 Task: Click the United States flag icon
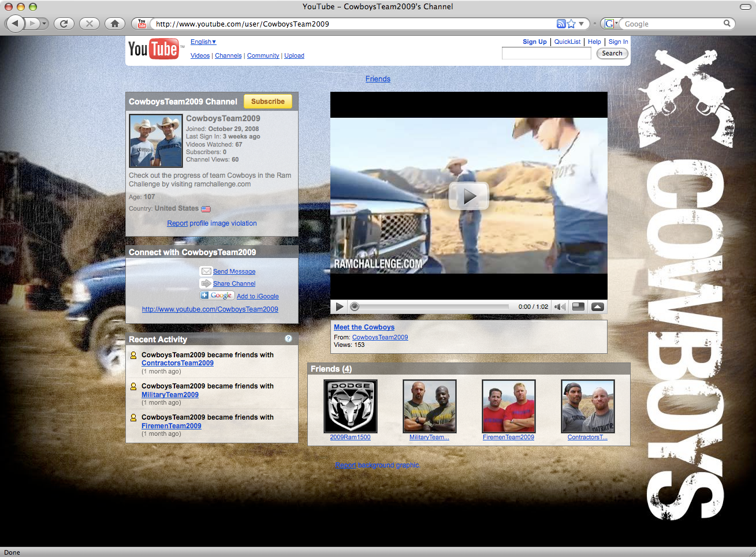pos(206,209)
